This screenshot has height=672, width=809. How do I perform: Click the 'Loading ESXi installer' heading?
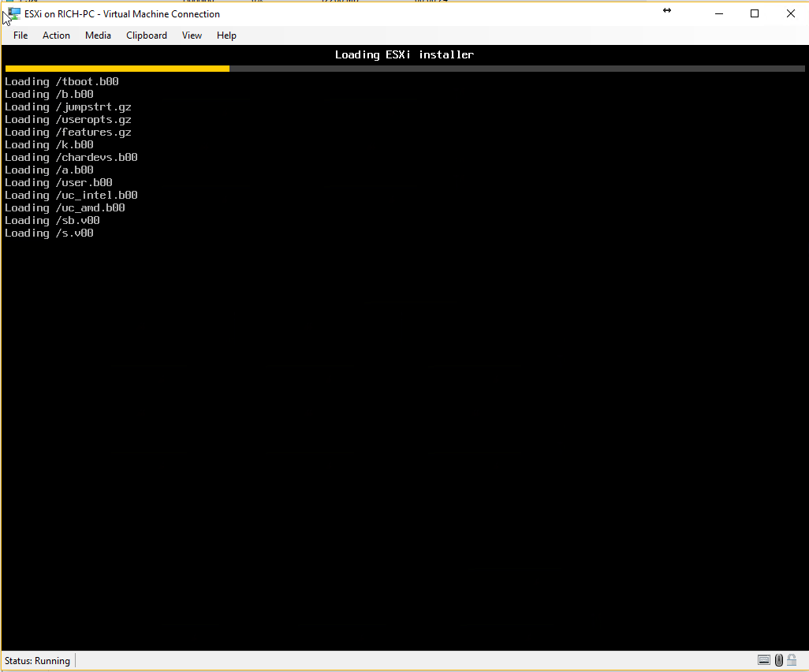click(404, 54)
